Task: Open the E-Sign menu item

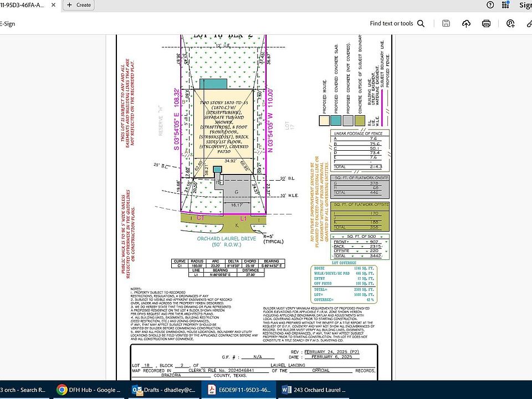Action: tap(8, 24)
